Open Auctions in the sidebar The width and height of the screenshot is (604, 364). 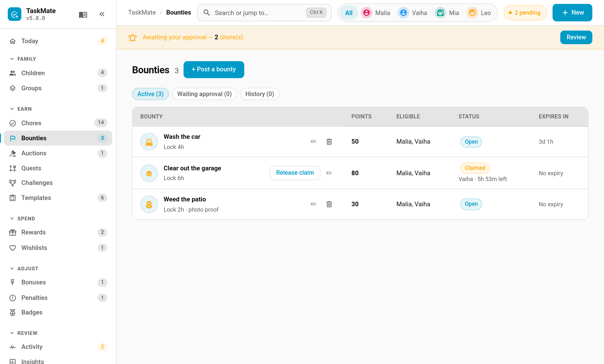pos(58,153)
